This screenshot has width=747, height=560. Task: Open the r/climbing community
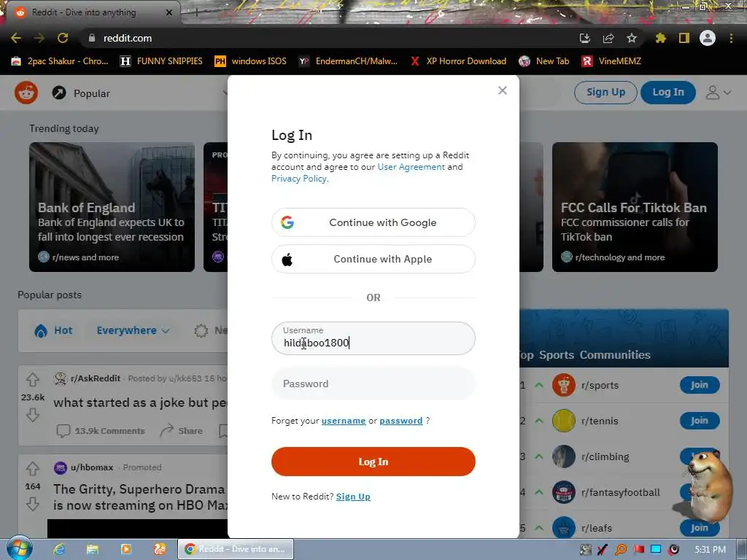point(605,456)
